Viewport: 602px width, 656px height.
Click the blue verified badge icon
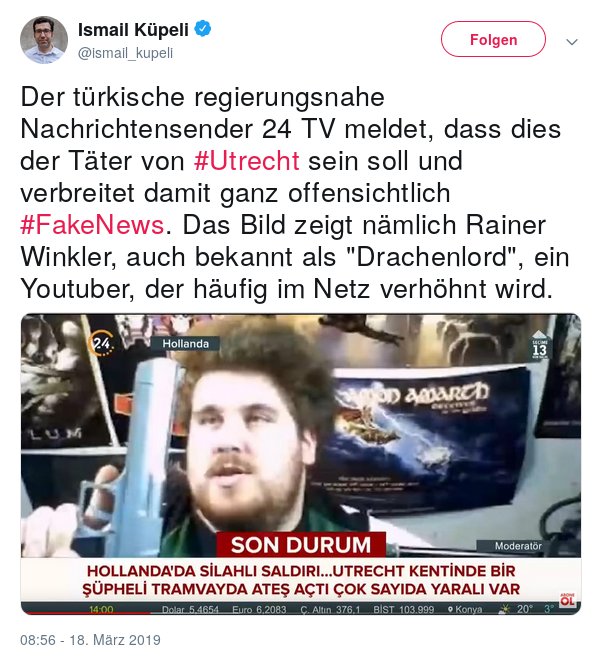tap(203, 29)
